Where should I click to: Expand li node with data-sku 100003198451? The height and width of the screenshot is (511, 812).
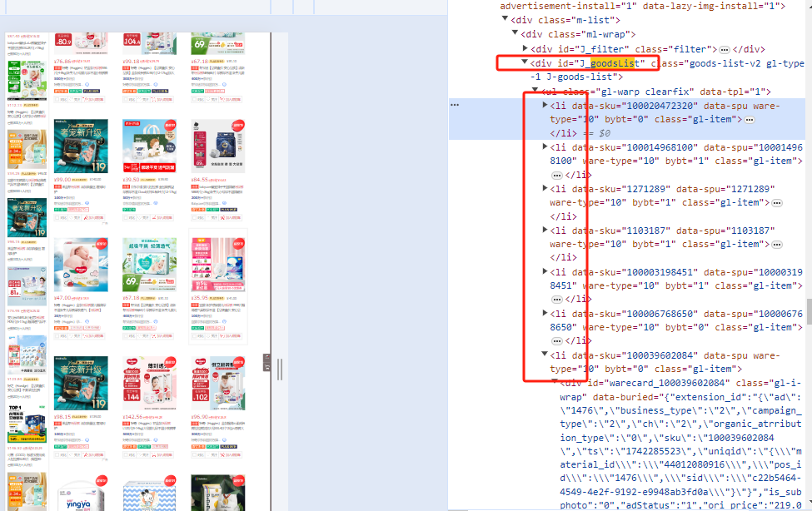coord(545,270)
